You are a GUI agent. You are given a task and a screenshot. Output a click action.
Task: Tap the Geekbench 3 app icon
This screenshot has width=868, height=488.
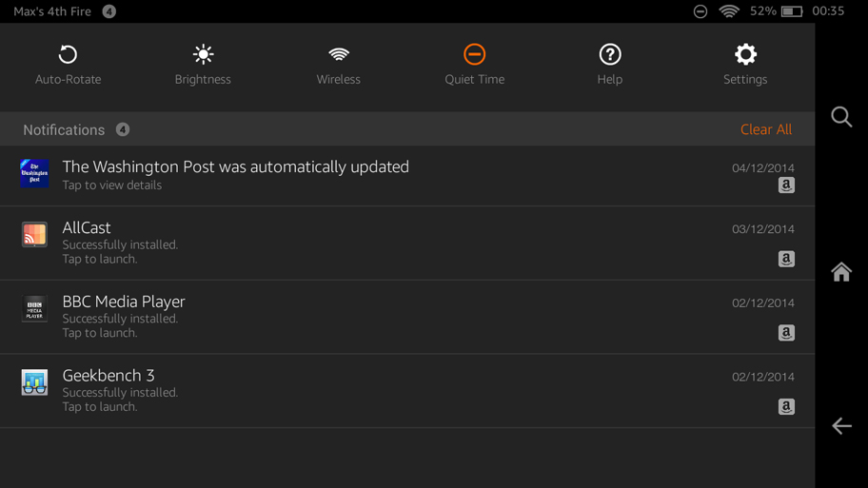[34, 382]
